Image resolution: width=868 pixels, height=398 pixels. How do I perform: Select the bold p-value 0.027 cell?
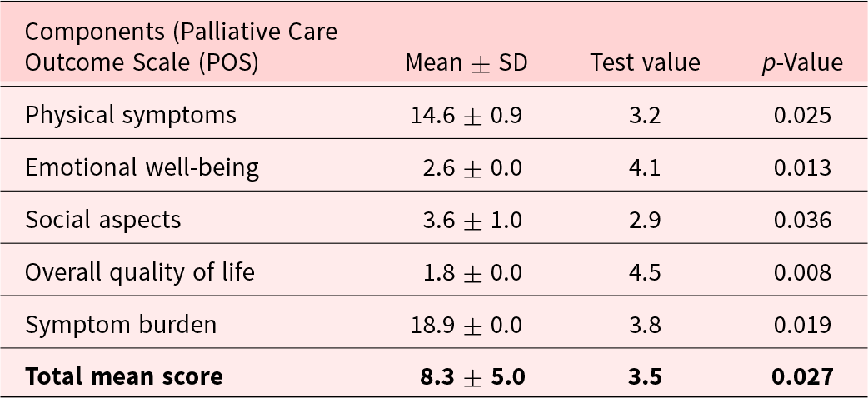coord(801,376)
